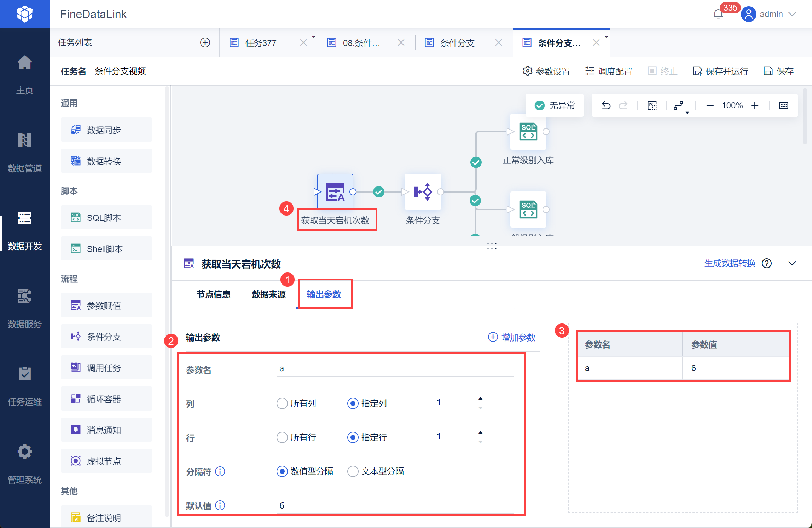
Task: Collapse the node settings panel chevron
Action: click(792, 263)
